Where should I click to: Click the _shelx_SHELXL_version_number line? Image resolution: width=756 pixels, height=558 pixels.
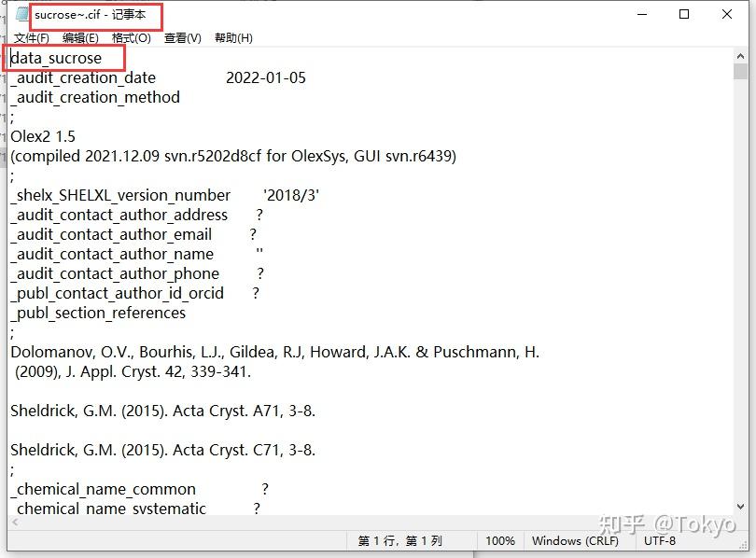point(121,195)
